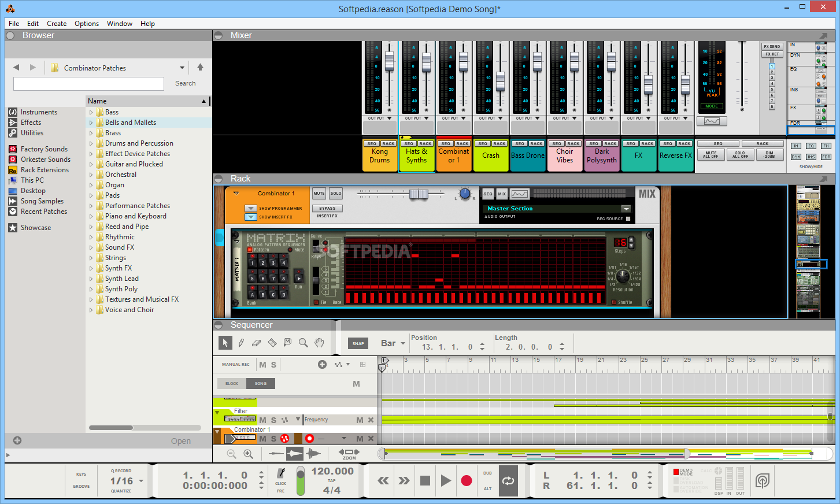Toggle the SNAP button in Sequencer

[358, 343]
